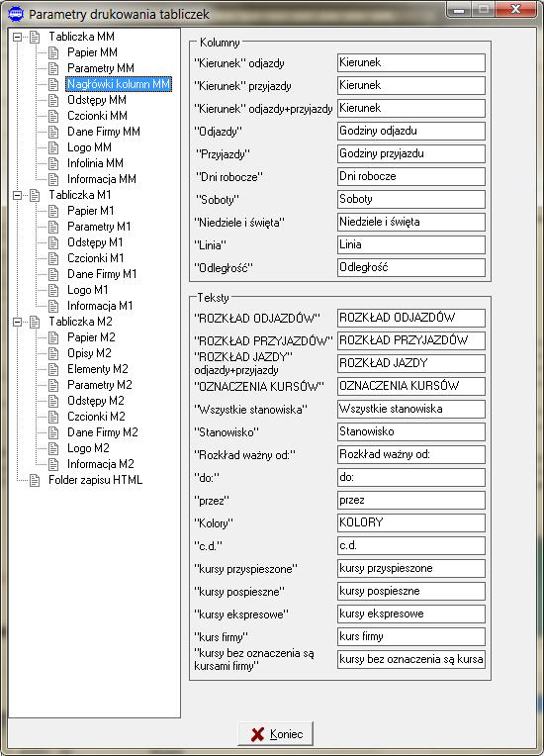Edit the kursy pospieszne text field
Screen dimensions: 544x756
(x=411, y=592)
